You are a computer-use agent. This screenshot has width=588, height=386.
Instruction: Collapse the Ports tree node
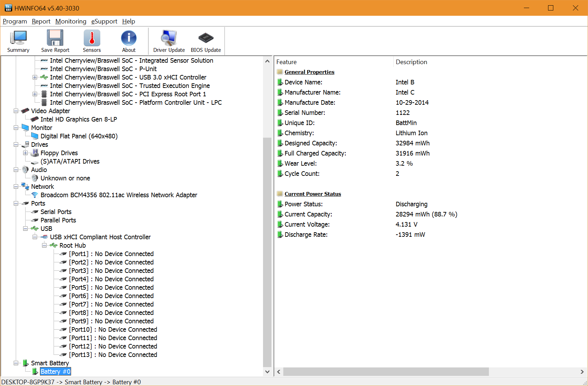16,203
